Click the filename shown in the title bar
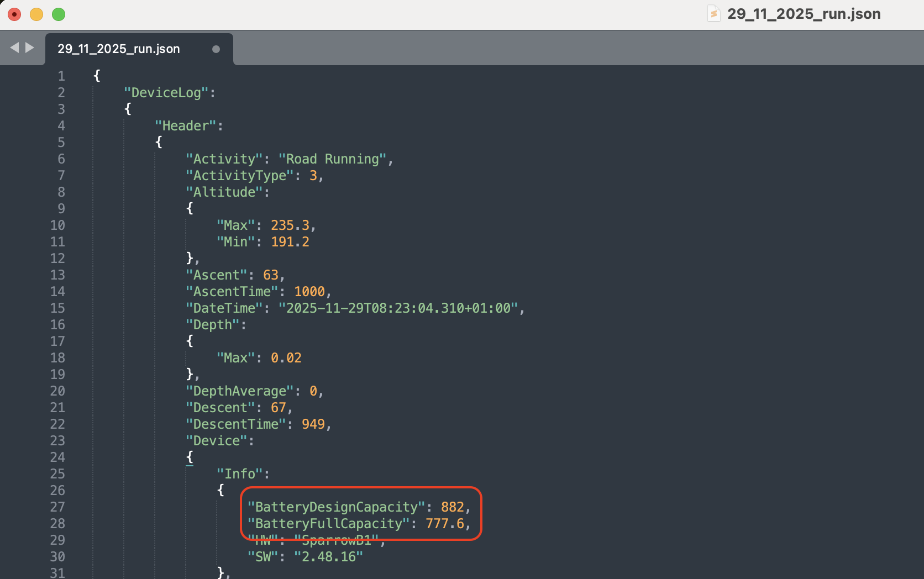924x579 pixels. point(804,14)
